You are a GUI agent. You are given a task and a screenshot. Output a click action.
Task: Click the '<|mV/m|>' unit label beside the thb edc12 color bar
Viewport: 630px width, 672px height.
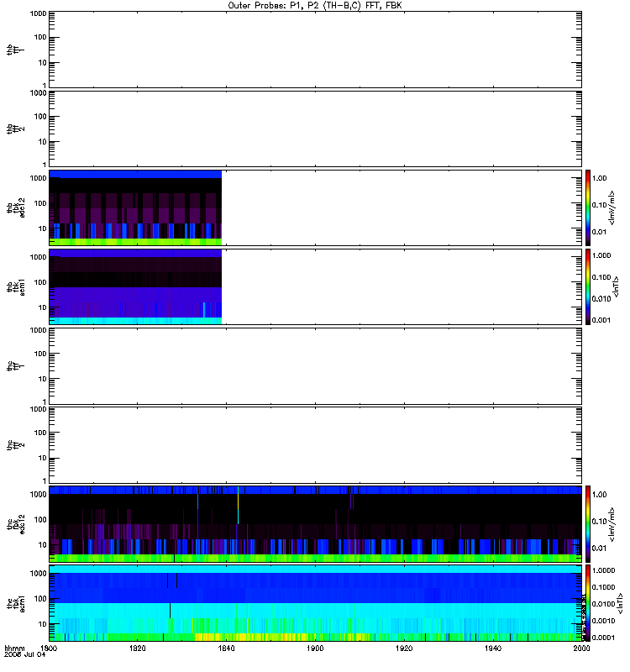[612, 207]
